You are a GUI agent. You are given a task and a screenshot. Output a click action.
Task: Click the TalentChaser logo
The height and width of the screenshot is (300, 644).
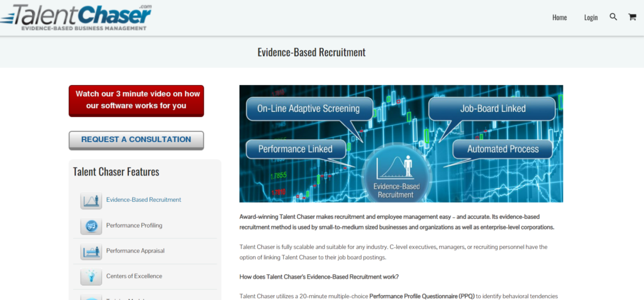point(76,18)
